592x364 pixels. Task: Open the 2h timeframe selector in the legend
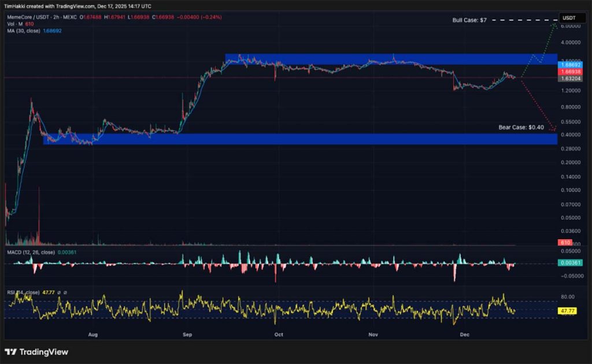[55, 17]
